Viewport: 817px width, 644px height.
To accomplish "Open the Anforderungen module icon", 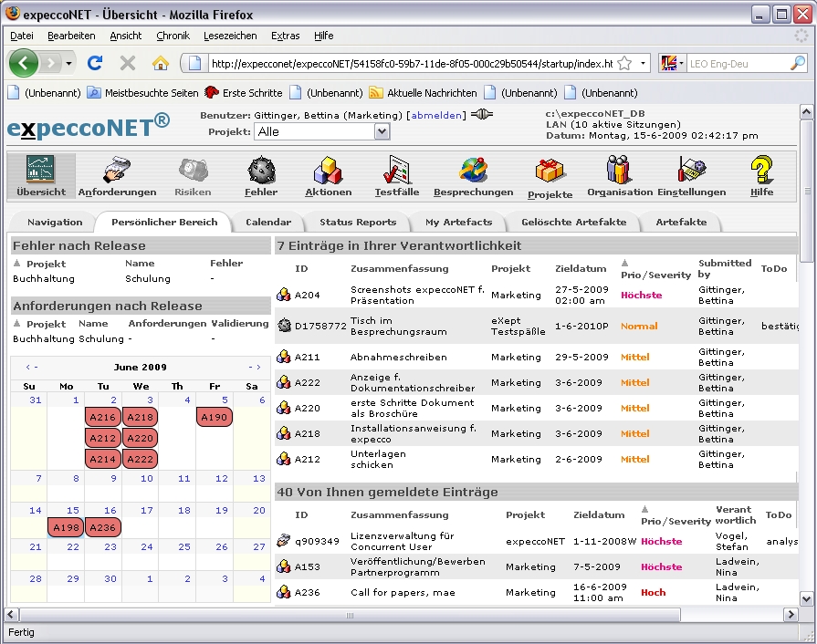I will (x=117, y=171).
